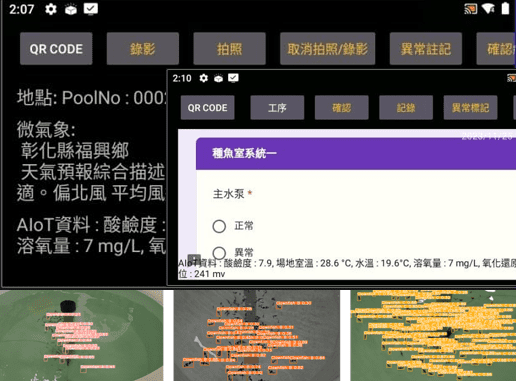Tap the Wi-Fi signal icon
The height and width of the screenshot is (381, 516).
pos(488,9)
